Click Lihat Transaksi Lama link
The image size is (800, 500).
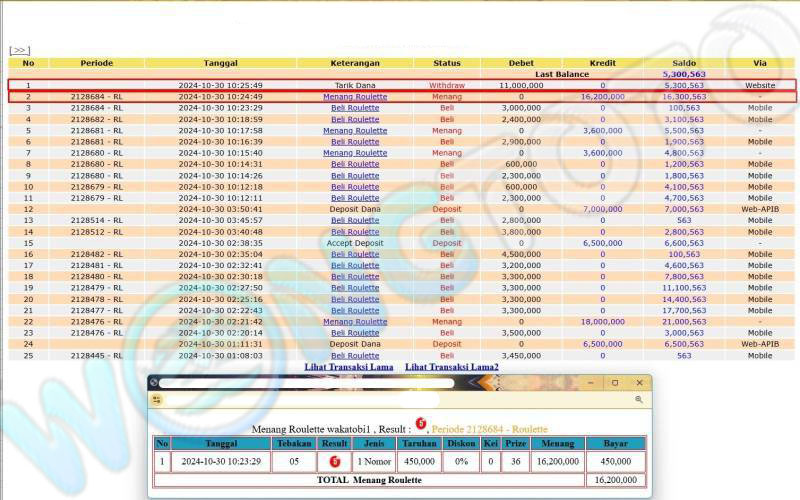tap(349, 368)
